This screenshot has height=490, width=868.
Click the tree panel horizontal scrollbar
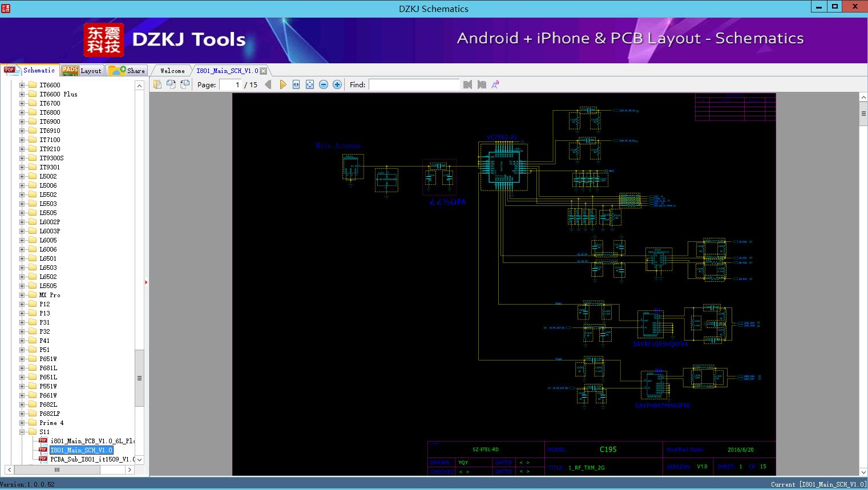point(57,469)
